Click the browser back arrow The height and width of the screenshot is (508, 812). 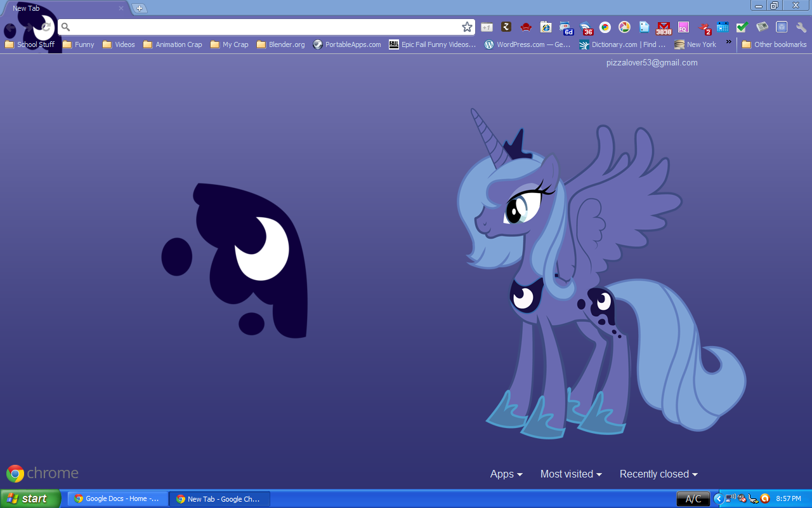(x=10, y=27)
